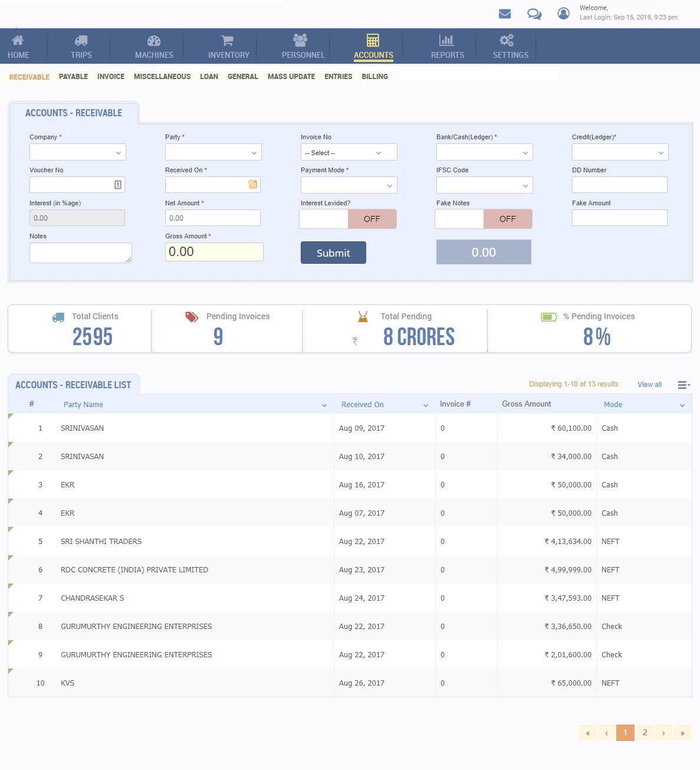Screen dimensions: 700x770
Task: Click the Submit button
Action: 333,252
